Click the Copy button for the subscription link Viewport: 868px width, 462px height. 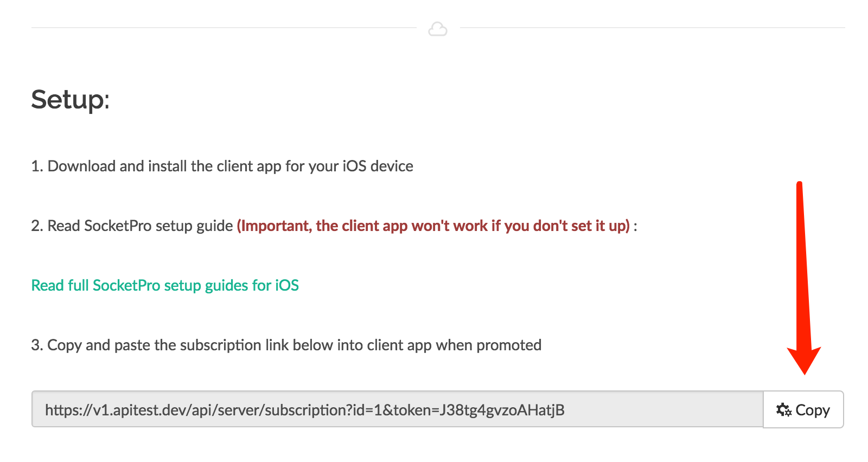tap(803, 409)
